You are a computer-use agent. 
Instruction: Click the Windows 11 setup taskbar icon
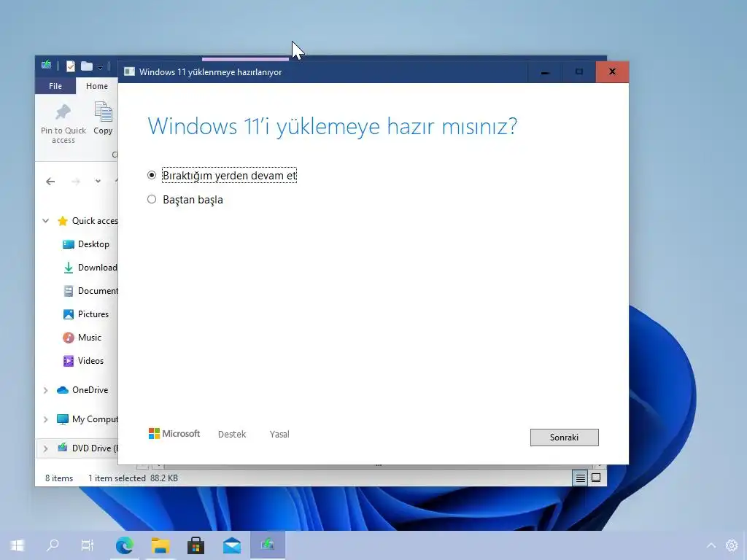point(268,544)
